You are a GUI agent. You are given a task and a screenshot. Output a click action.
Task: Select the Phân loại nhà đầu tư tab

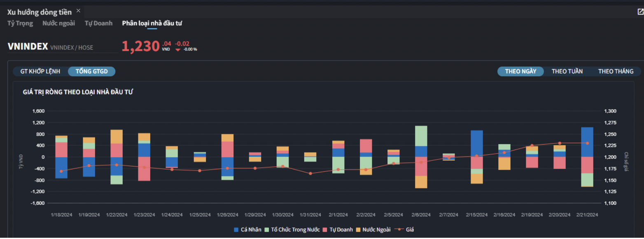pyautogui.click(x=152, y=23)
